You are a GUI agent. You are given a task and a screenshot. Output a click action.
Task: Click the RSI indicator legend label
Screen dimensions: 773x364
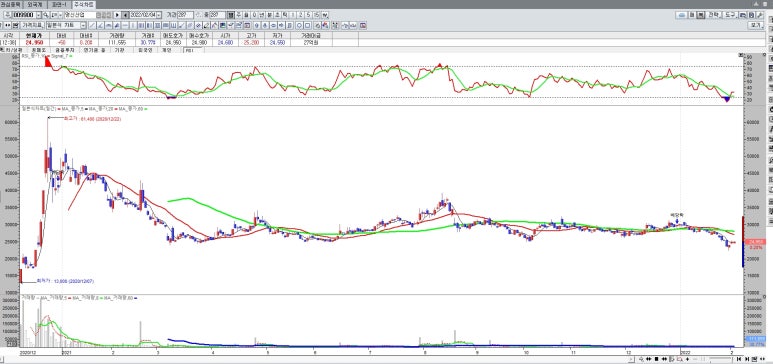pos(33,56)
